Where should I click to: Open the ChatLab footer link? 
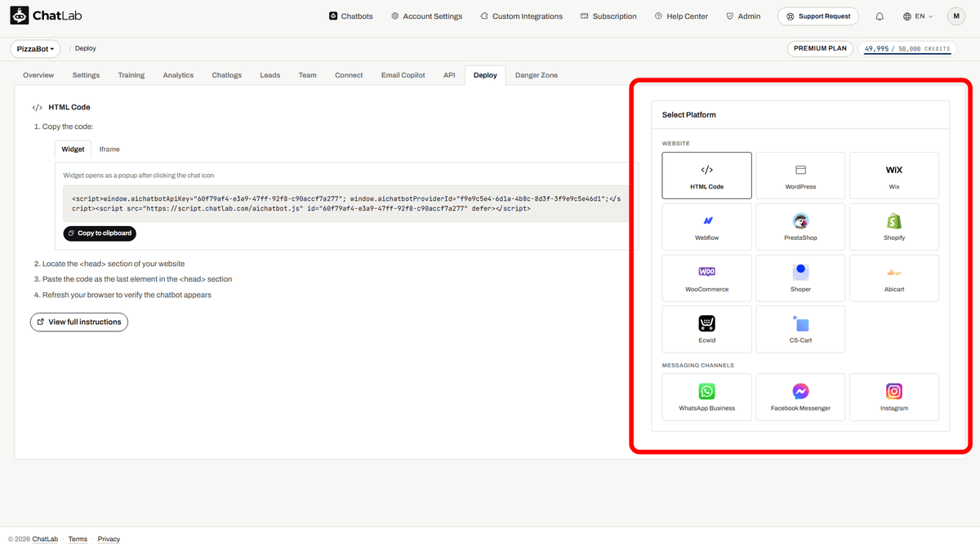(45, 540)
